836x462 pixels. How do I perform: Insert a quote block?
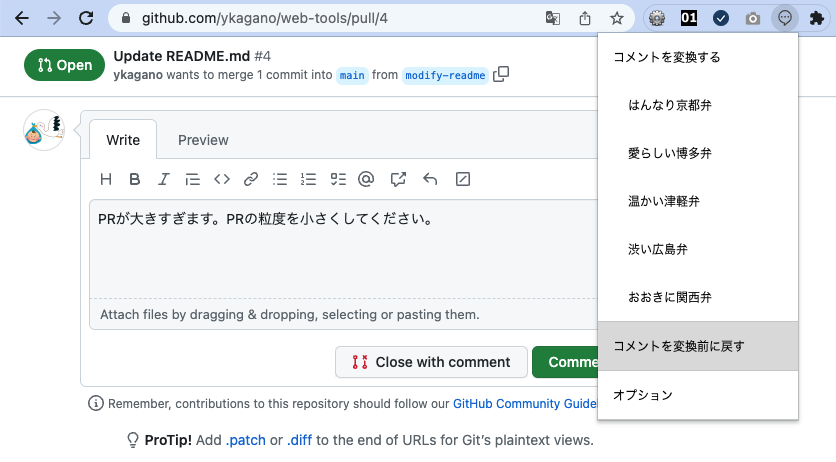[x=192, y=179]
